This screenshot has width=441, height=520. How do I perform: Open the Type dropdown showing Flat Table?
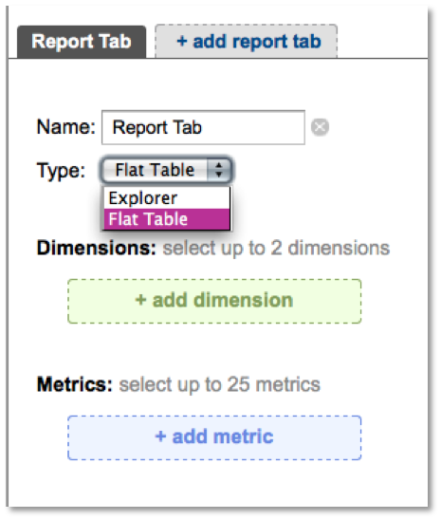click(166, 170)
